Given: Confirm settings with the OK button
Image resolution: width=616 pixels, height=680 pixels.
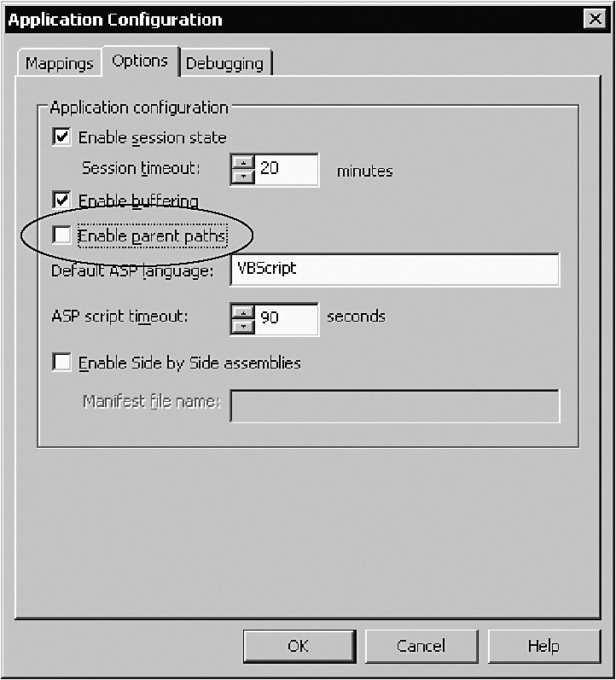Looking at the screenshot, I should click(x=298, y=646).
